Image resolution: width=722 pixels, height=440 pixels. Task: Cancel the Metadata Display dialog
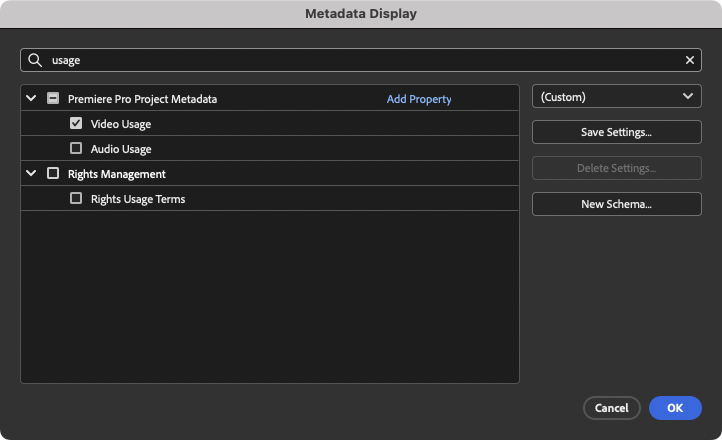tap(611, 408)
